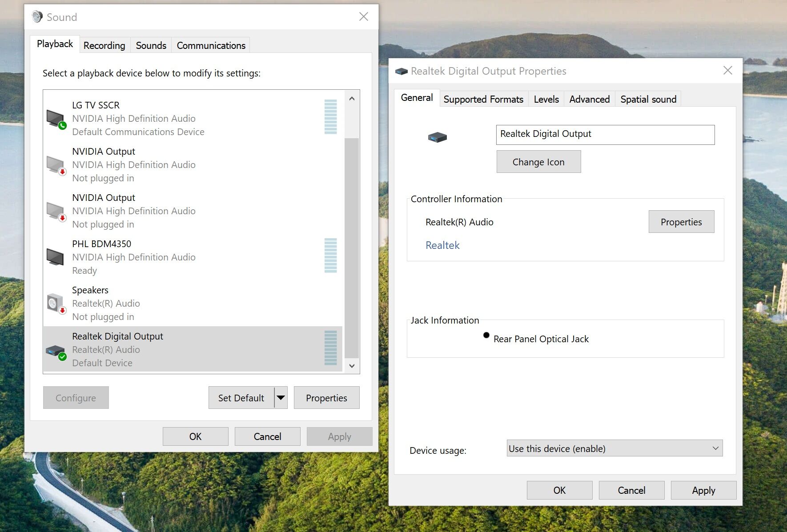Click the device icon beside the name field
The image size is (787, 532).
tap(438, 137)
